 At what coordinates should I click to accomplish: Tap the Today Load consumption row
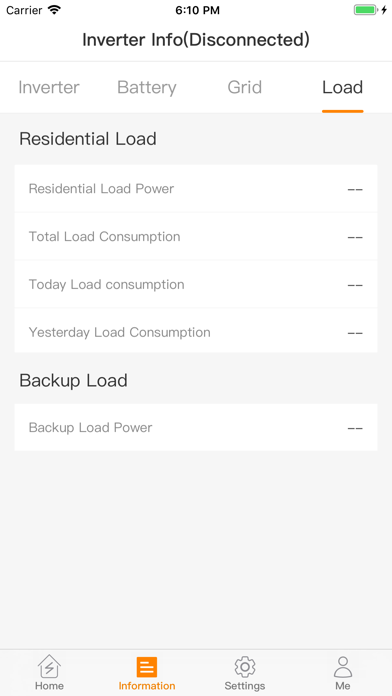tap(196, 285)
